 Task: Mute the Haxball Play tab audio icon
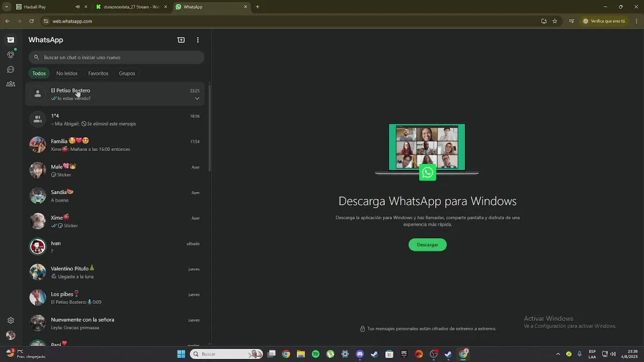pos(77,7)
